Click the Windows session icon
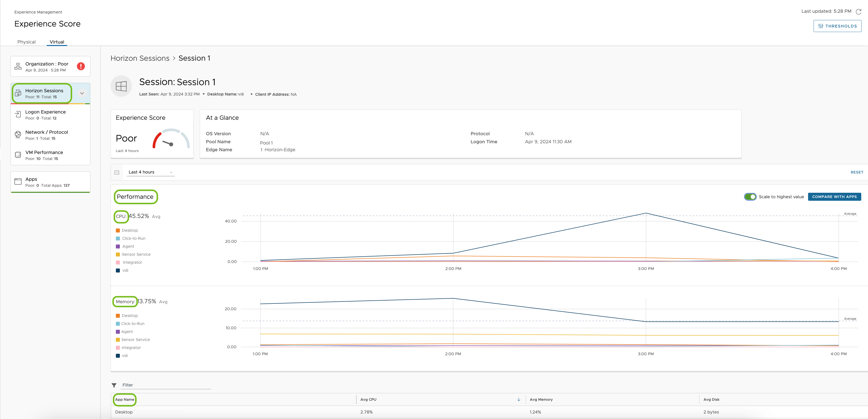 point(121,86)
